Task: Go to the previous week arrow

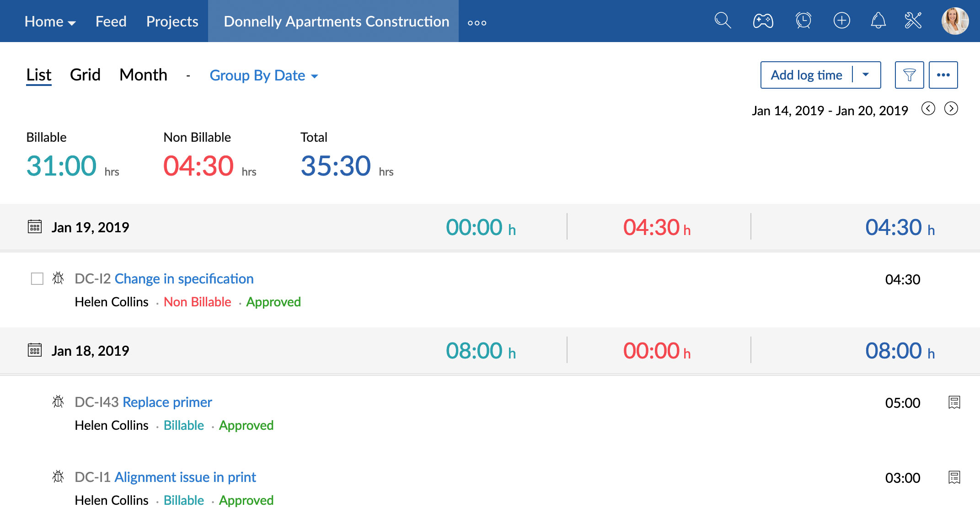Action: (x=928, y=109)
